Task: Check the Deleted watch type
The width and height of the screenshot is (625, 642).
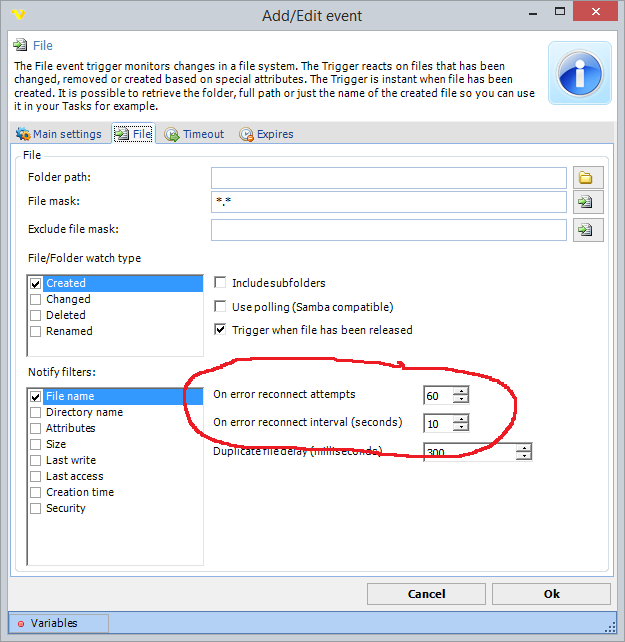Action: (x=36, y=315)
